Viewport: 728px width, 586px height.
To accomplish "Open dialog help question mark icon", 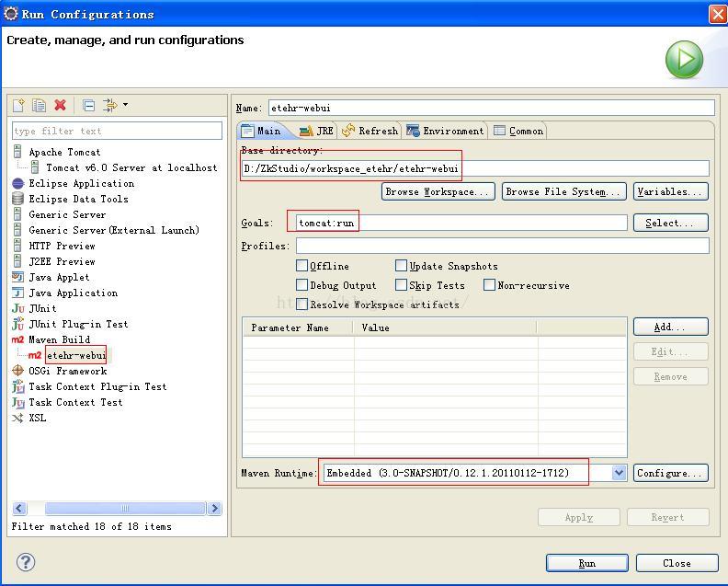I will pyautogui.click(x=26, y=562).
